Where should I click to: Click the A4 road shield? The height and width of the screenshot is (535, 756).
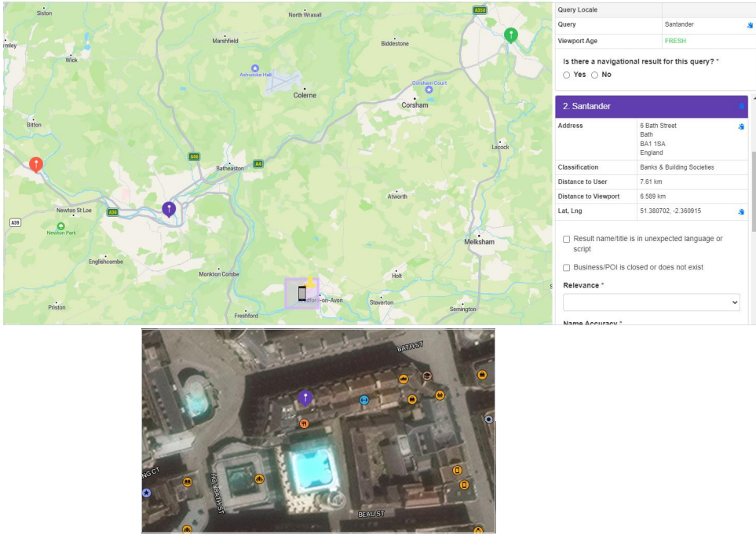pos(258,164)
